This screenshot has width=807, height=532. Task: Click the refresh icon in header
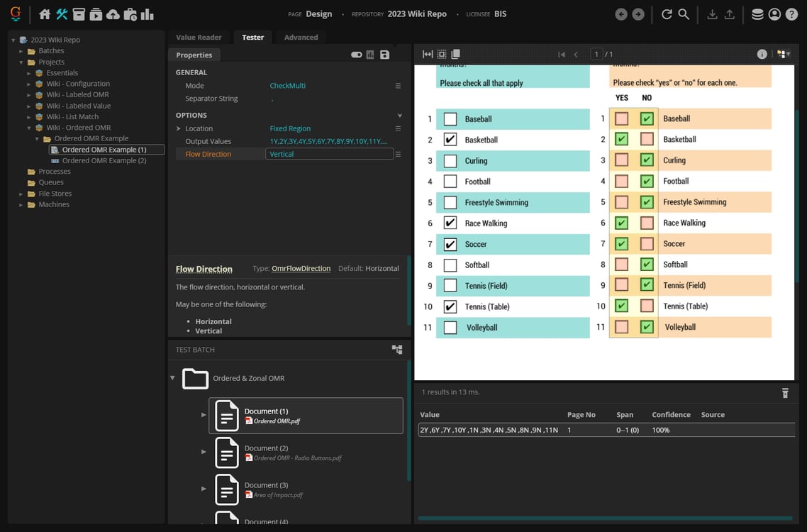click(x=667, y=14)
